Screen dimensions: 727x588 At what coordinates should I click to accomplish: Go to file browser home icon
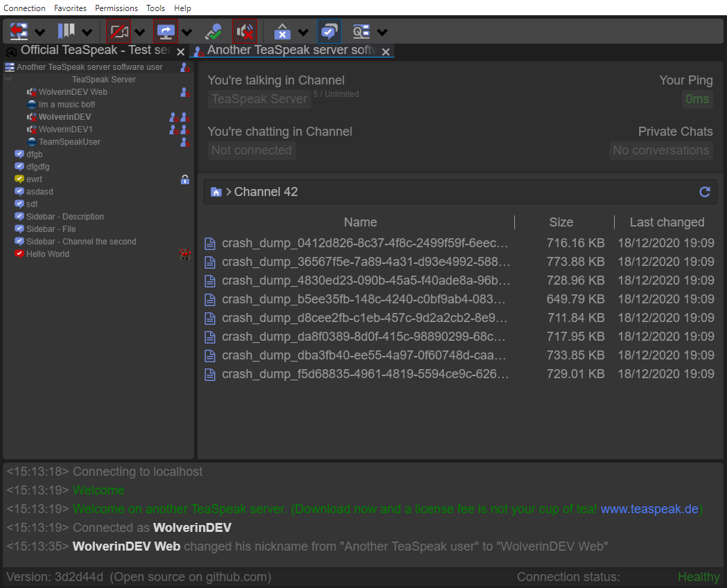(216, 192)
